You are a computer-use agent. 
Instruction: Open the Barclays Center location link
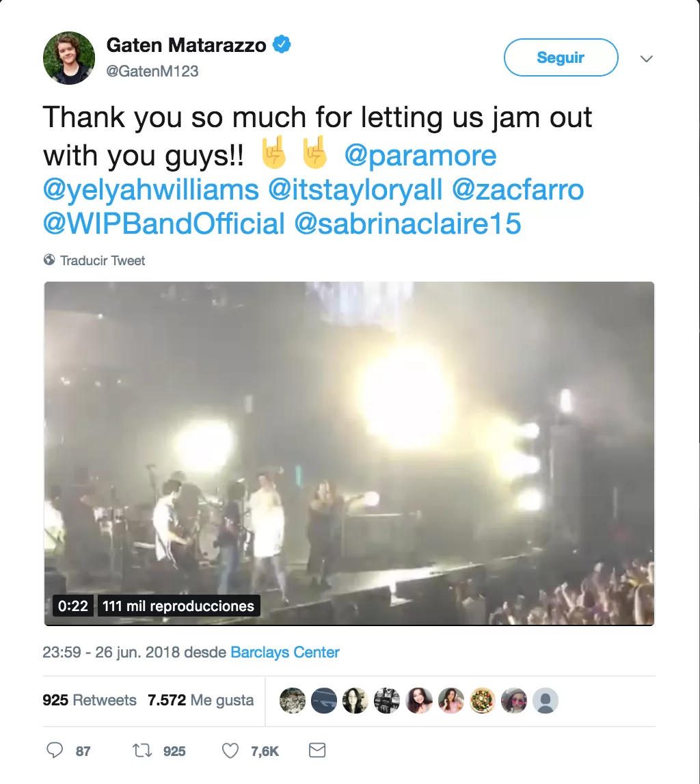coord(285,652)
